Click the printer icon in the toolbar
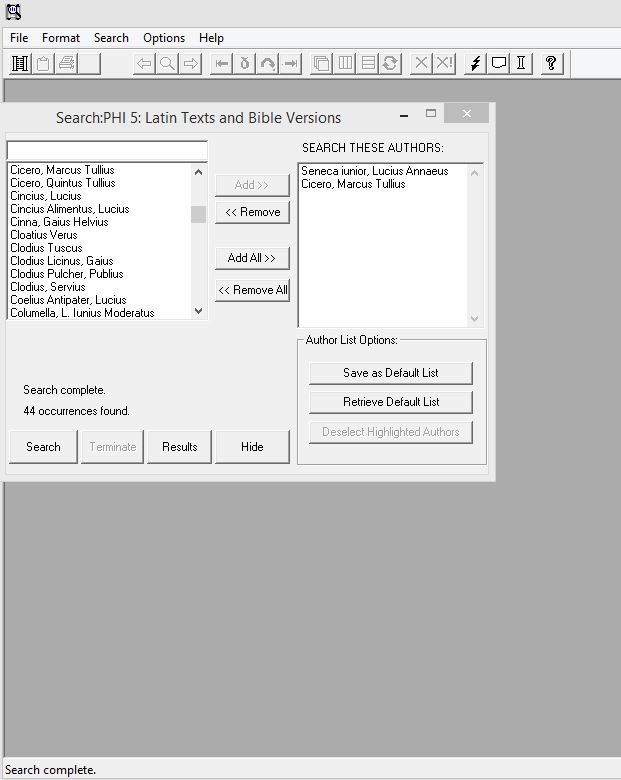This screenshot has width=621, height=780. [x=66, y=63]
